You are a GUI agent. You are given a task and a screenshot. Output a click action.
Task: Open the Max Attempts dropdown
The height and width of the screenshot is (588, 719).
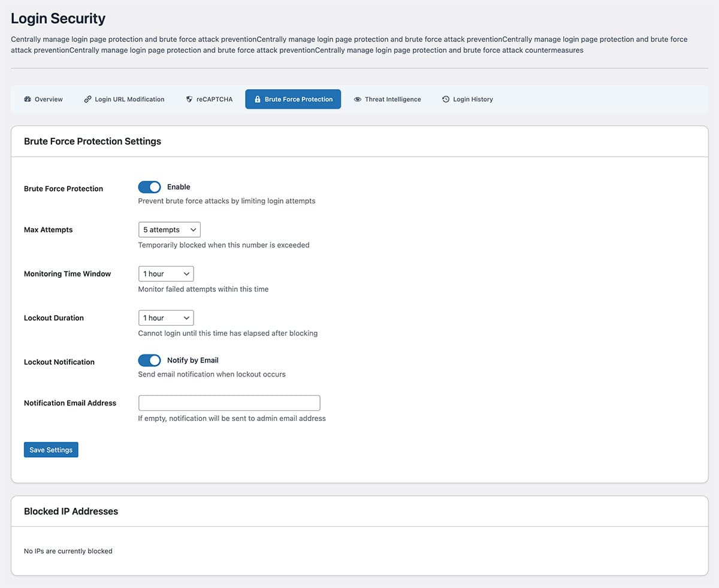coord(169,230)
